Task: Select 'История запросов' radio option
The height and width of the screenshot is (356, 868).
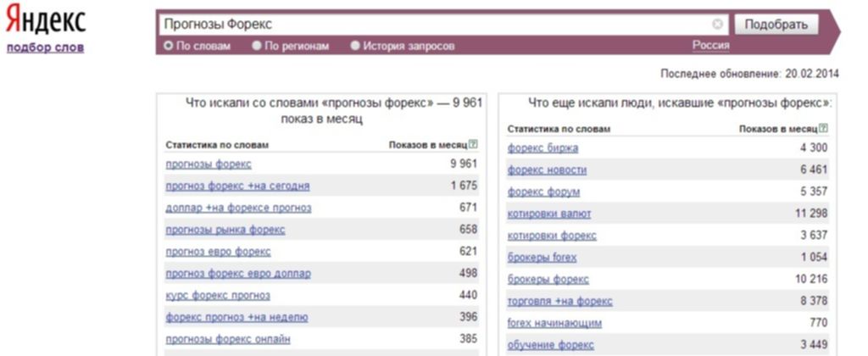Action: point(403,46)
